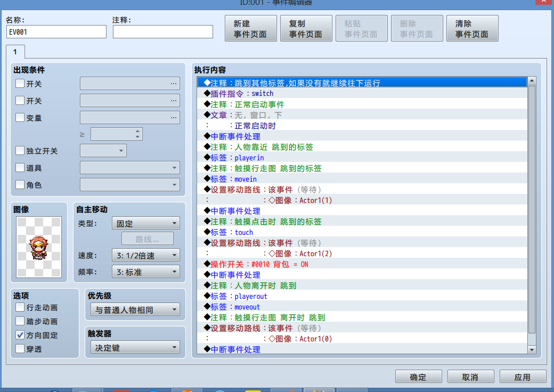Click the 新建事件页面 button
The width and height of the screenshot is (554, 392).
click(250, 28)
